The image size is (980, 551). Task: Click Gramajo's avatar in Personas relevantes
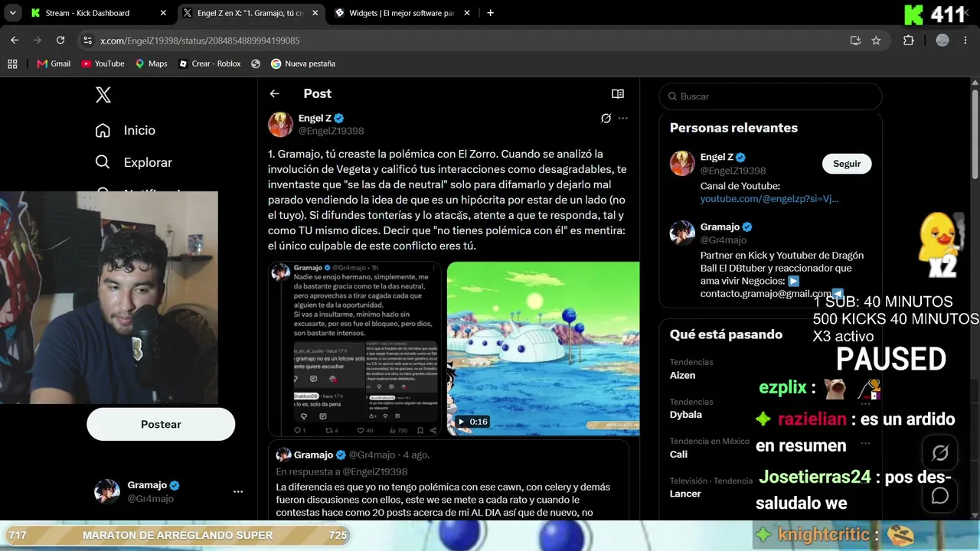[682, 233]
